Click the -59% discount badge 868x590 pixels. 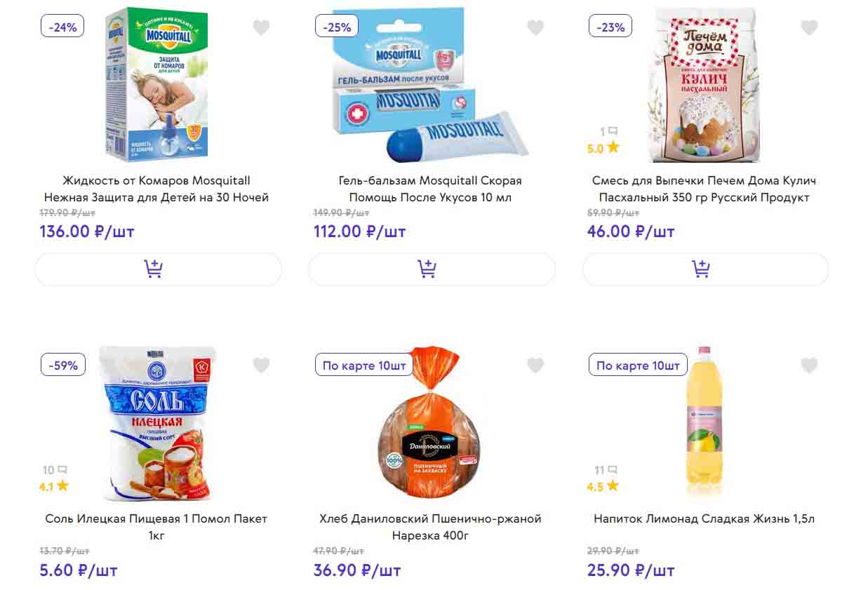point(63,366)
